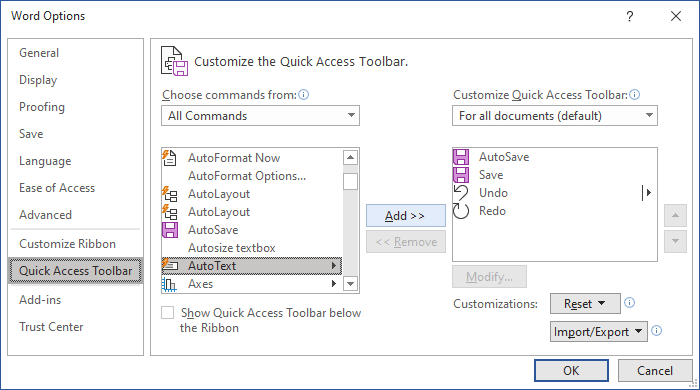
Task: Select Quick Access Toolbar category
Action: pos(75,270)
